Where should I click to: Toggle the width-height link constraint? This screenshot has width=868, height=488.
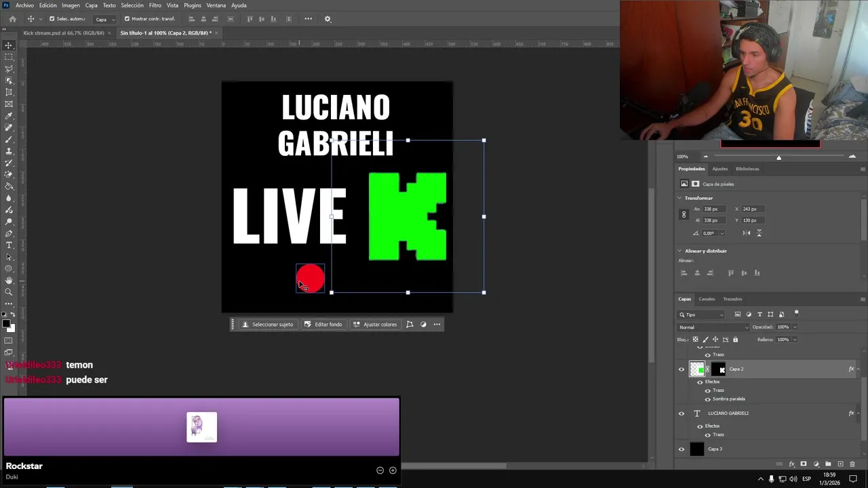pyautogui.click(x=684, y=214)
